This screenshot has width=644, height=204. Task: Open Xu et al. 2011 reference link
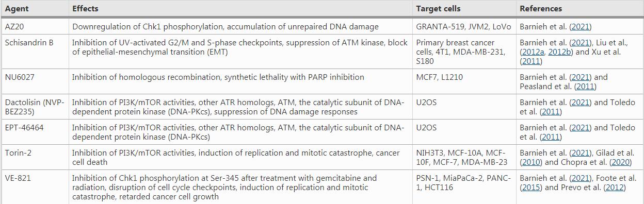[x=531, y=61]
